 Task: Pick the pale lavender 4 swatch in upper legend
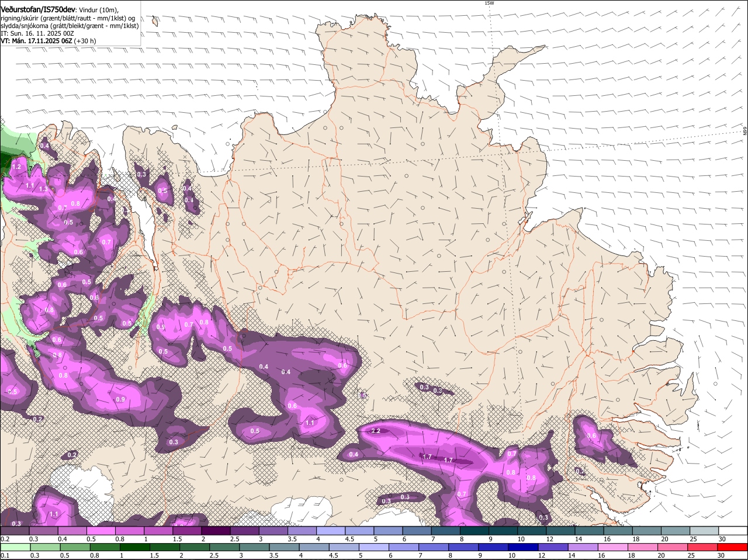331,530
